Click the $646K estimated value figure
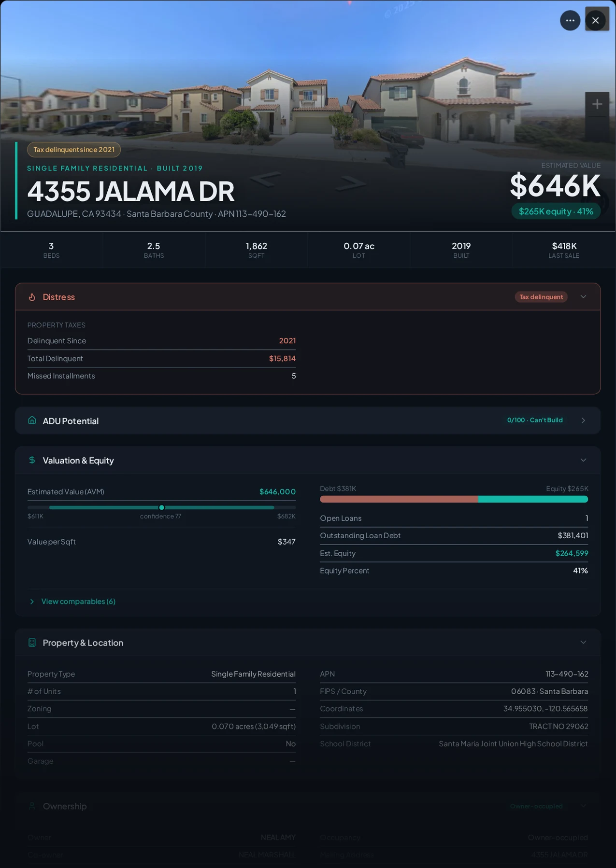Screen dimensions: 616x868 [x=555, y=185]
